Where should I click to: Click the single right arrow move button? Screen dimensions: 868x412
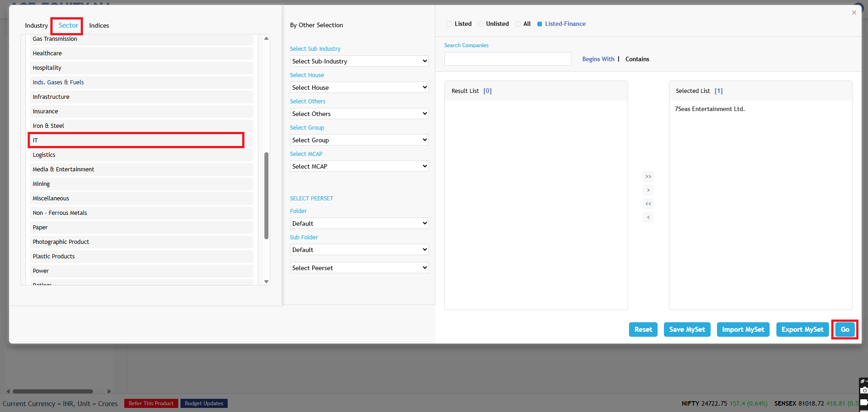pyautogui.click(x=648, y=190)
